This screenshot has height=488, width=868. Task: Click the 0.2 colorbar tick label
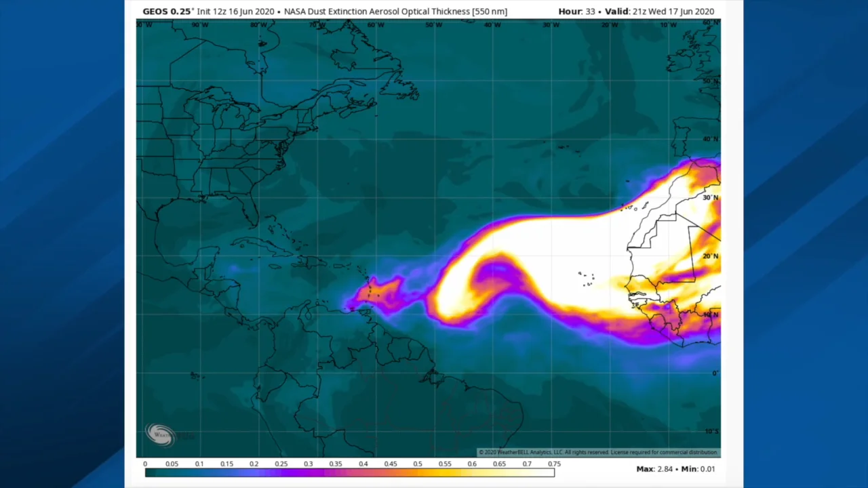point(254,464)
